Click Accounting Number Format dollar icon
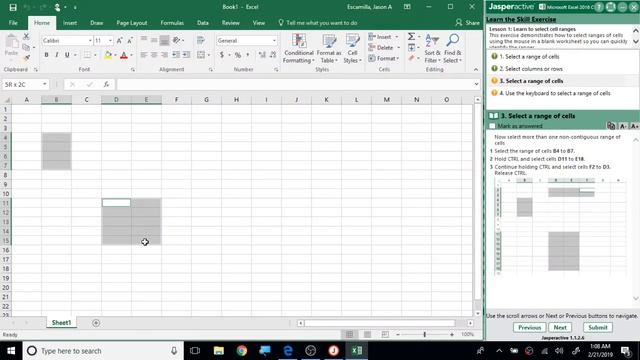 [x=222, y=55]
